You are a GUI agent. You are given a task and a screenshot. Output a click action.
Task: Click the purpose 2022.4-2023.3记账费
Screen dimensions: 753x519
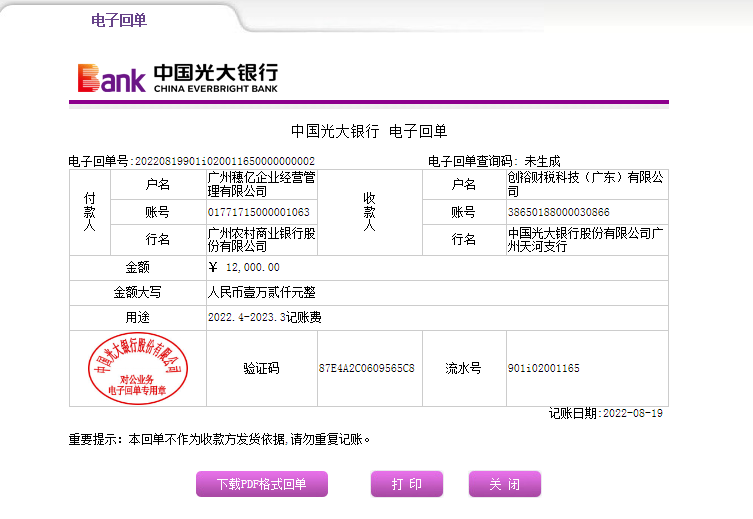click(x=265, y=317)
